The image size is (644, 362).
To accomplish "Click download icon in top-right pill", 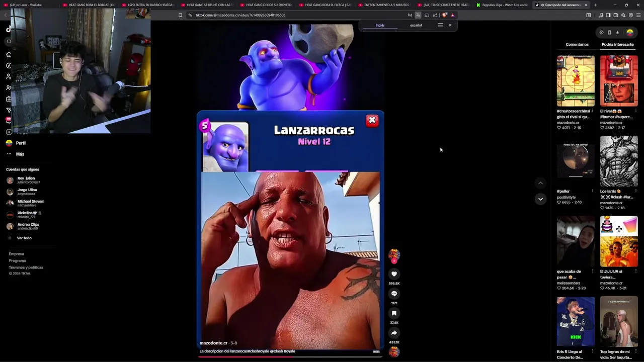I will pyautogui.click(x=617, y=33).
